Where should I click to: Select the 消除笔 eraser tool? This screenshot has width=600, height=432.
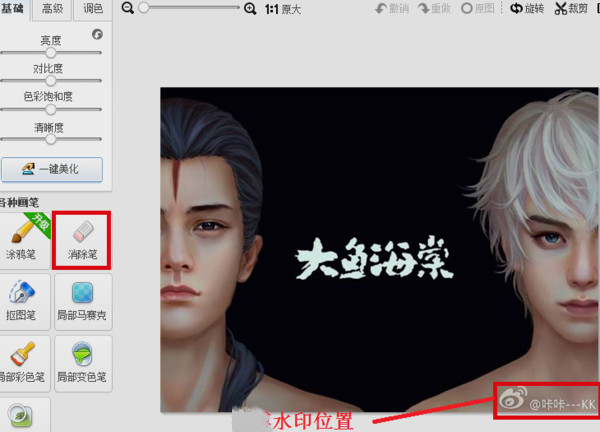point(82,240)
